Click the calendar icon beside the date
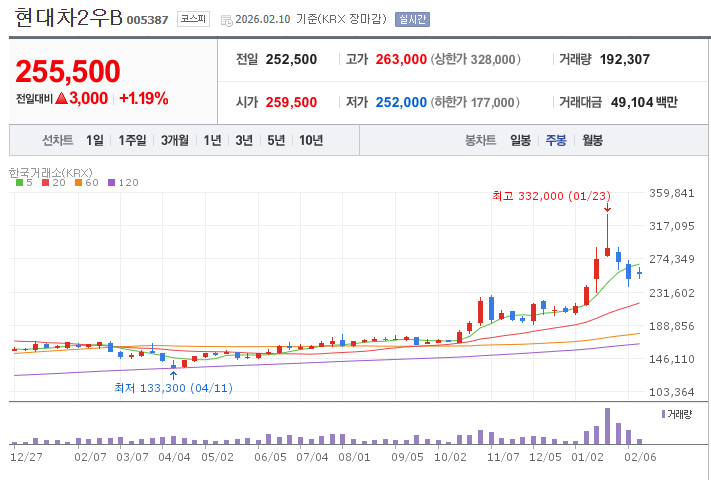 click(225, 19)
